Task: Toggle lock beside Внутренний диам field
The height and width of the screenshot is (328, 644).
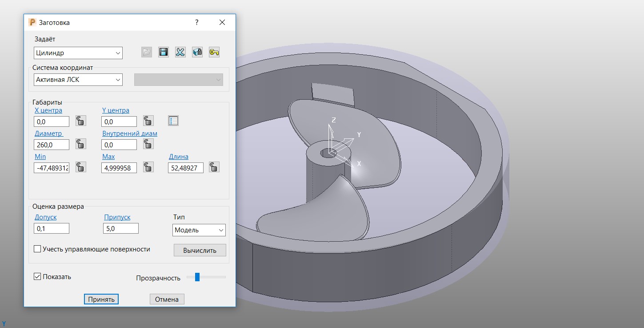Action: 148,144
